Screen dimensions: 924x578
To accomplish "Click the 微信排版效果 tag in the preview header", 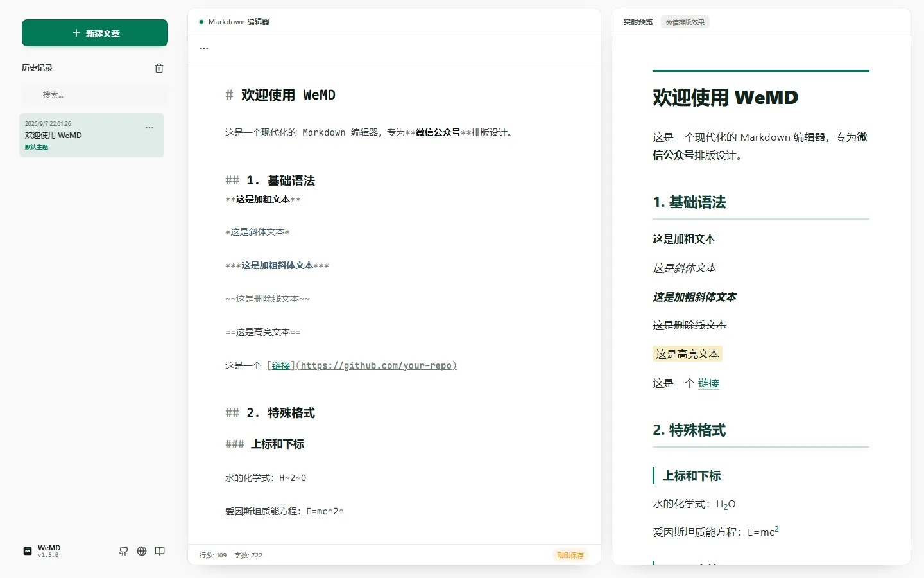I will tap(685, 22).
